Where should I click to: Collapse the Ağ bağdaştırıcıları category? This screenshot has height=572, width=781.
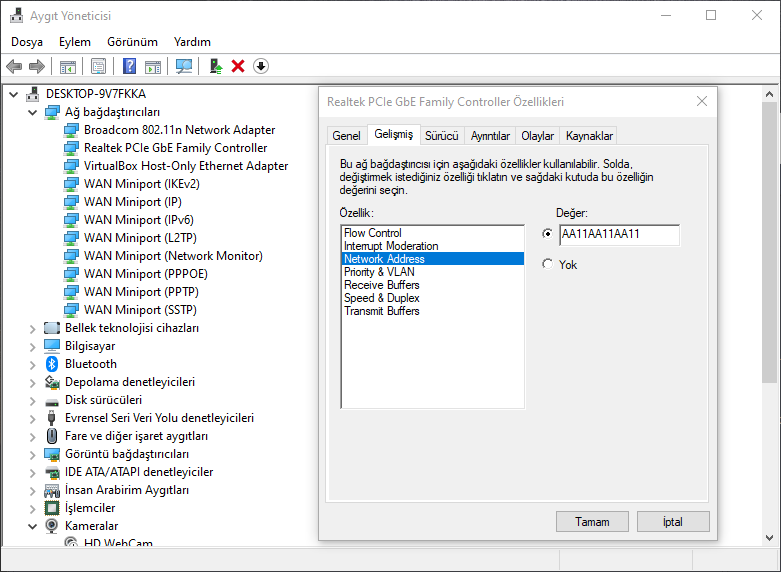(33, 112)
